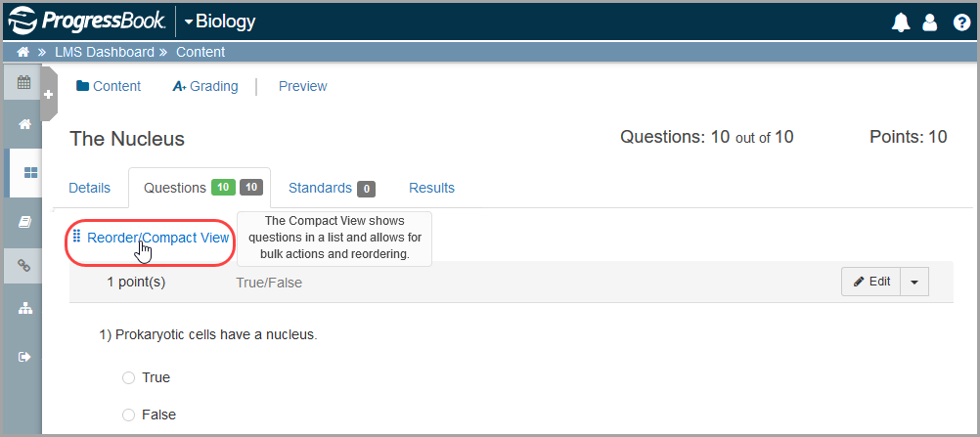Open the Preview link
Screen dimensions: 980x437
point(302,86)
